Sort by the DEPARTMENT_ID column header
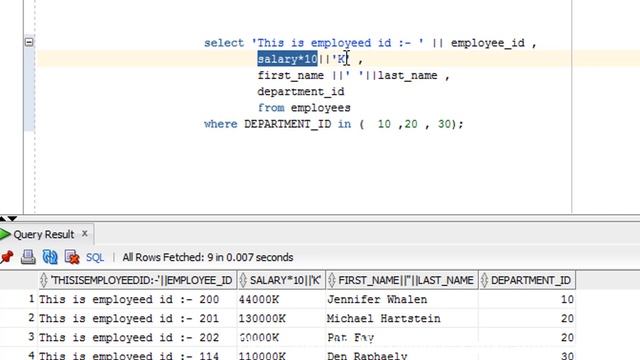Image resolution: width=640 pixels, height=360 pixels. (x=527, y=280)
